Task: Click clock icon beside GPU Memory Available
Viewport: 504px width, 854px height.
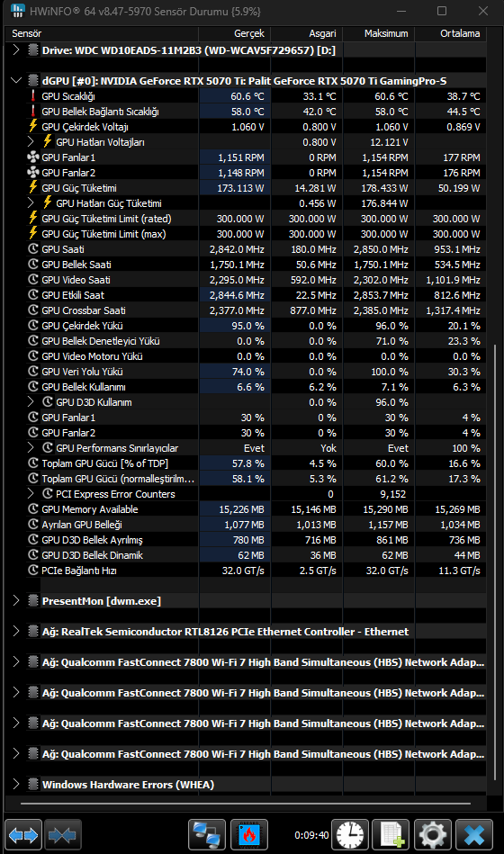Action: click(x=33, y=509)
